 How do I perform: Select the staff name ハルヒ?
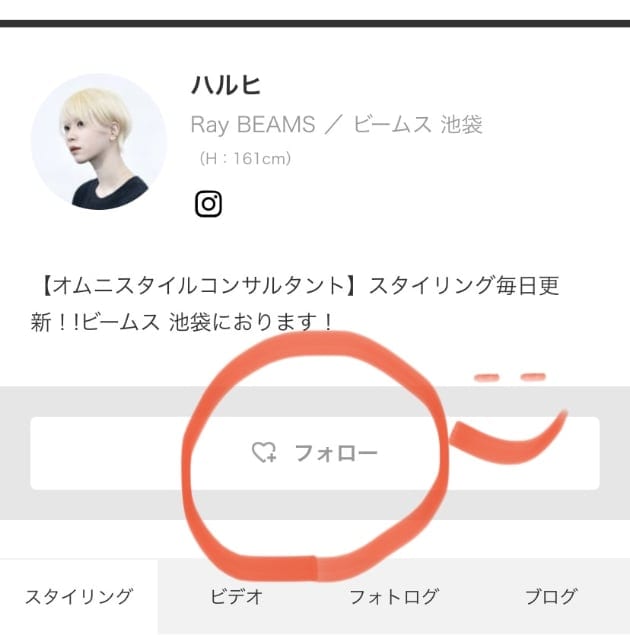pos(226,85)
